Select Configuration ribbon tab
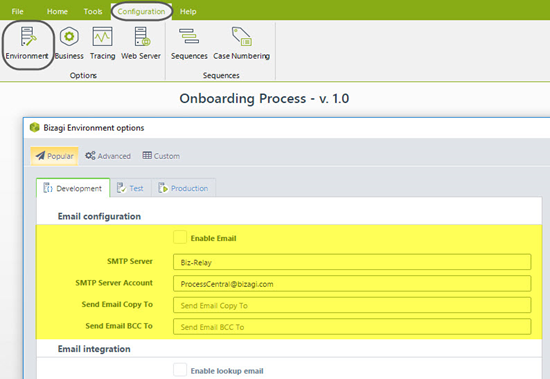The width and height of the screenshot is (550, 379). pyautogui.click(x=141, y=12)
